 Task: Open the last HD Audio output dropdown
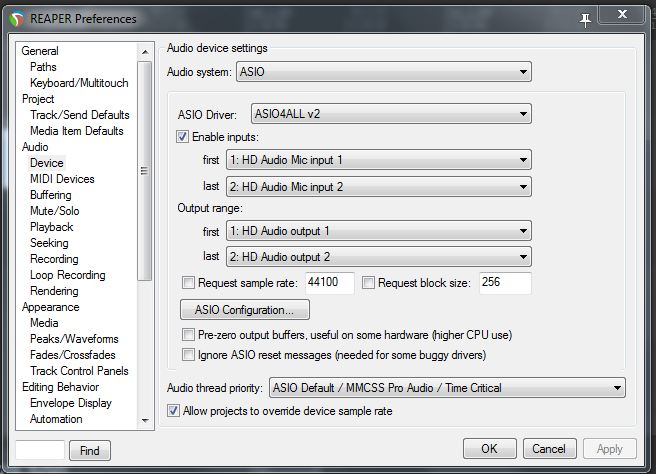pos(379,257)
